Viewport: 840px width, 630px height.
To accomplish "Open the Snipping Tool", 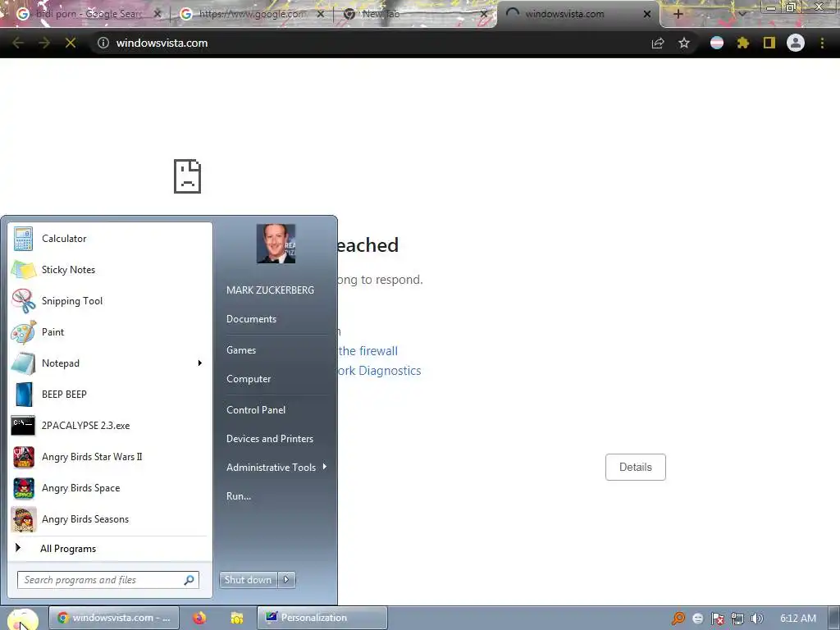I will click(110, 300).
